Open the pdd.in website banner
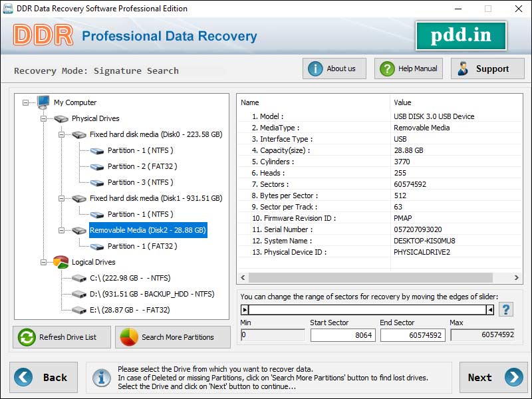The width and height of the screenshot is (532, 399). [x=461, y=36]
